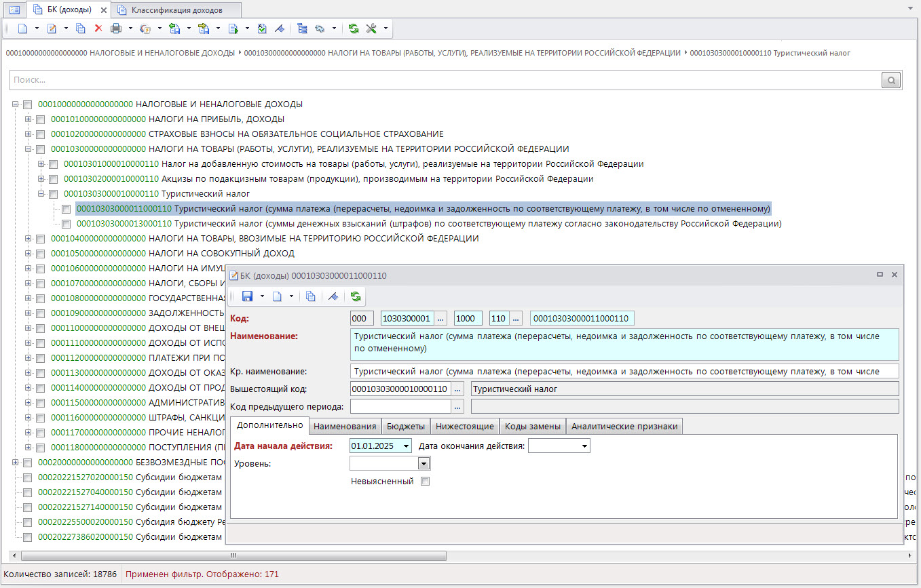Switch to Классификация доходов tab

pos(176,10)
